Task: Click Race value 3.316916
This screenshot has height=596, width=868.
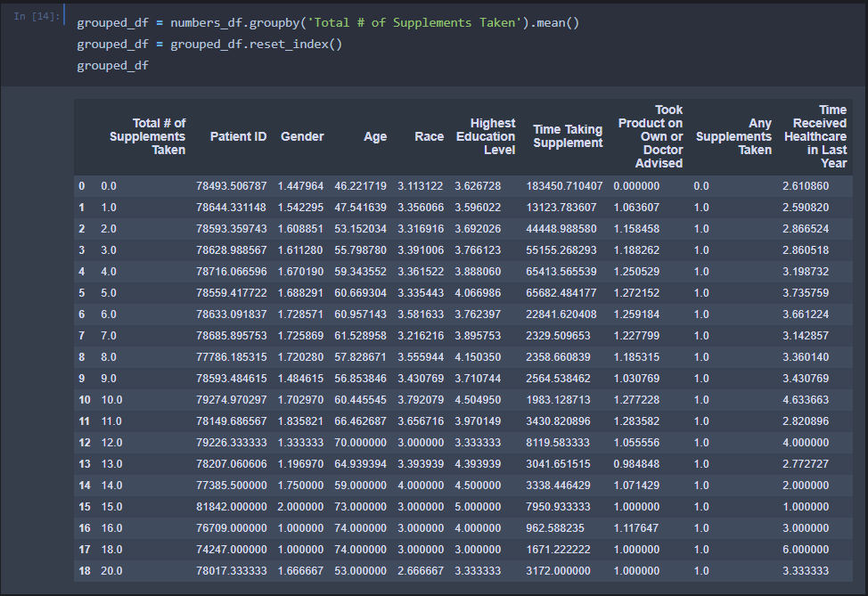Action: pos(420,229)
